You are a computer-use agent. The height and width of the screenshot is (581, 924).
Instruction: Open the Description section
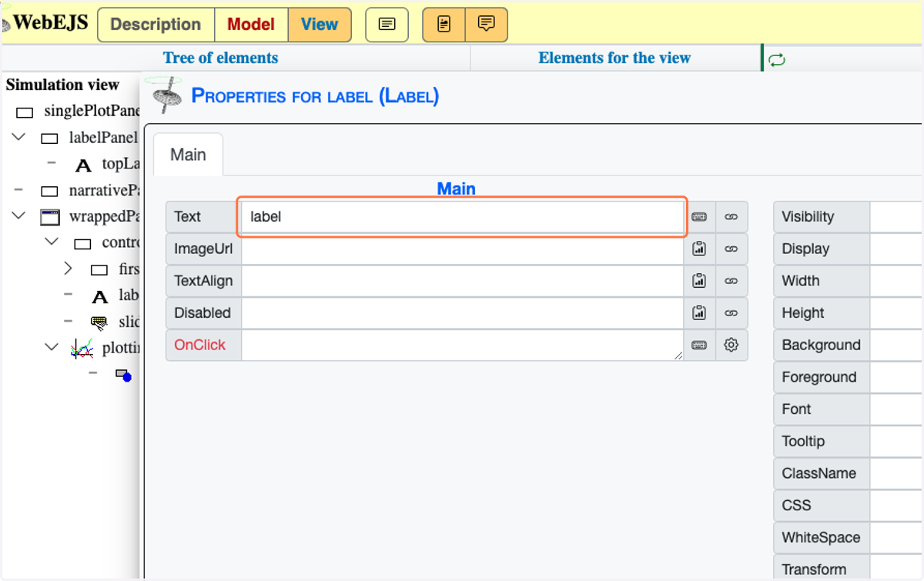point(156,25)
